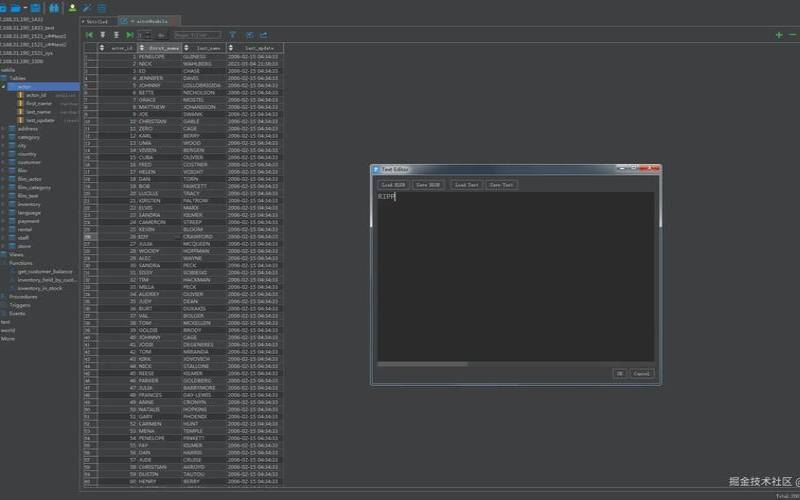800x500 pixels.
Task: Click the binoculars search icon in main toolbar
Action: tap(54, 8)
